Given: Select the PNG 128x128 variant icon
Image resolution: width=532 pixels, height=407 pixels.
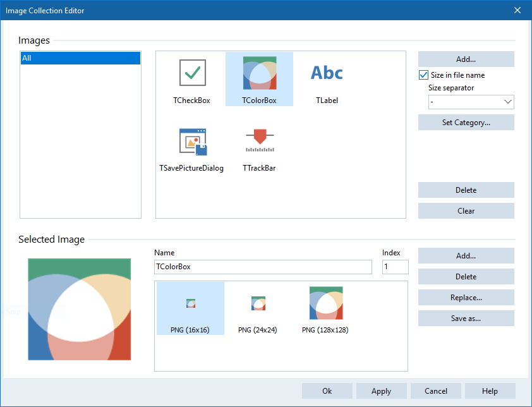Looking at the screenshot, I should click(325, 303).
